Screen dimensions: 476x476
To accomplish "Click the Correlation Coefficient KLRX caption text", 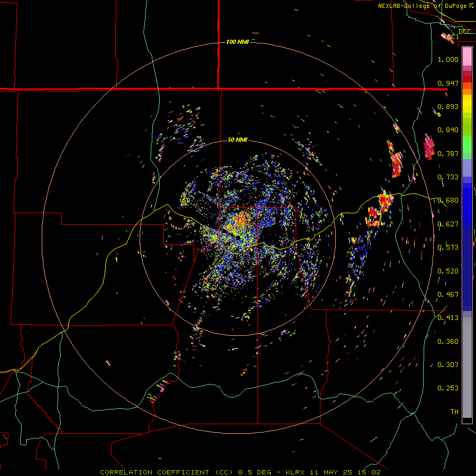I will point(240,472).
